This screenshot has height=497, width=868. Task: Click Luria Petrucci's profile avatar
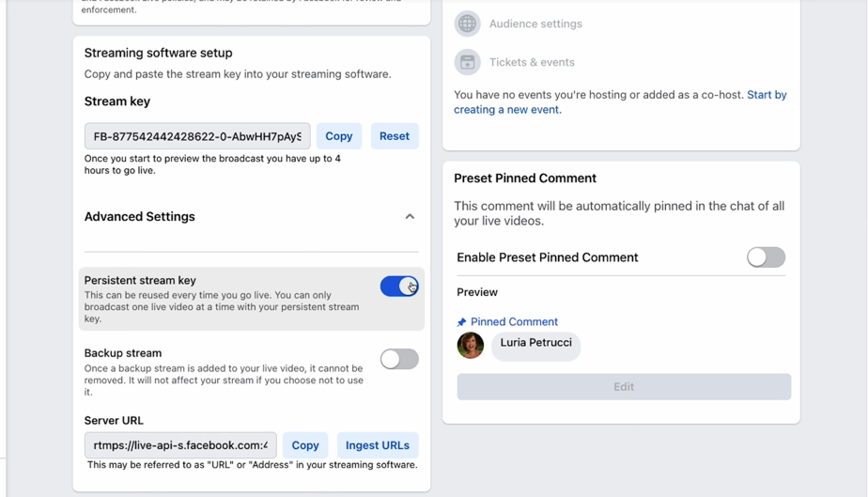pos(471,346)
